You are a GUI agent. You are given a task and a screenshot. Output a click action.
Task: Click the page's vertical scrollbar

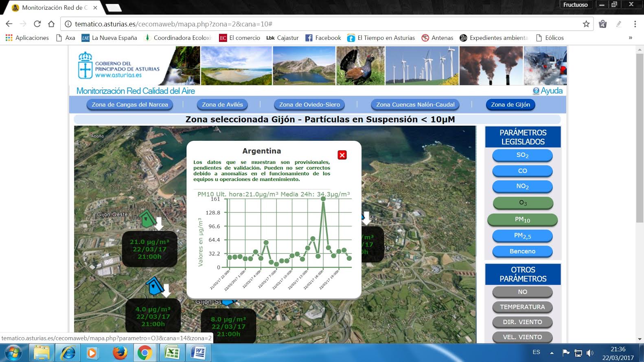pos(640,138)
